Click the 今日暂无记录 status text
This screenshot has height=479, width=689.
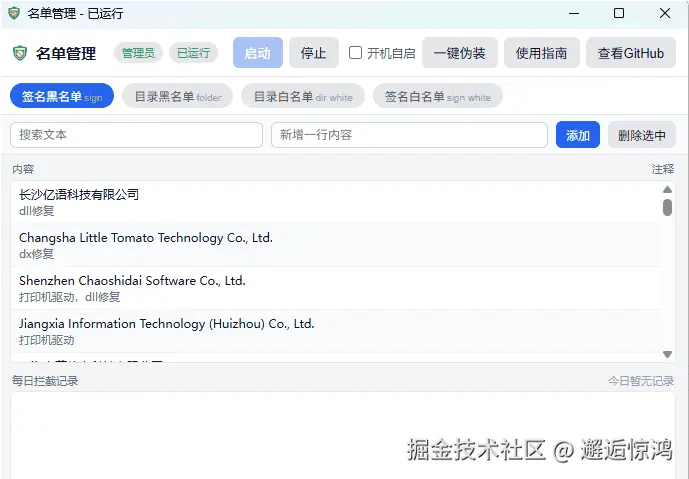[x=641, y=381]
